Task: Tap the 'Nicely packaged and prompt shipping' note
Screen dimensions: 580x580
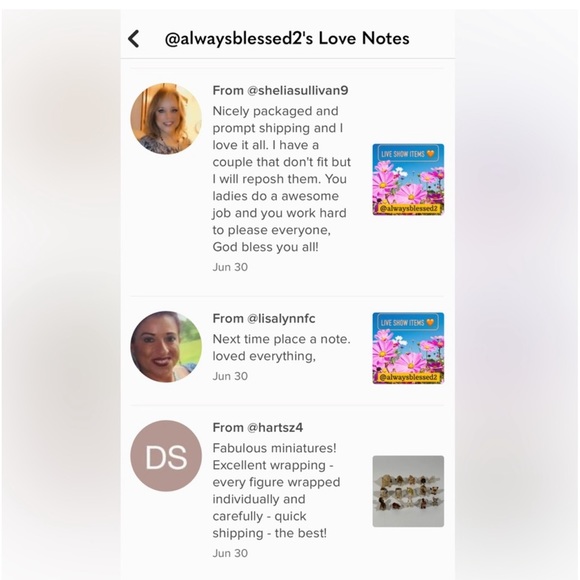Action: tap(281, 179)
